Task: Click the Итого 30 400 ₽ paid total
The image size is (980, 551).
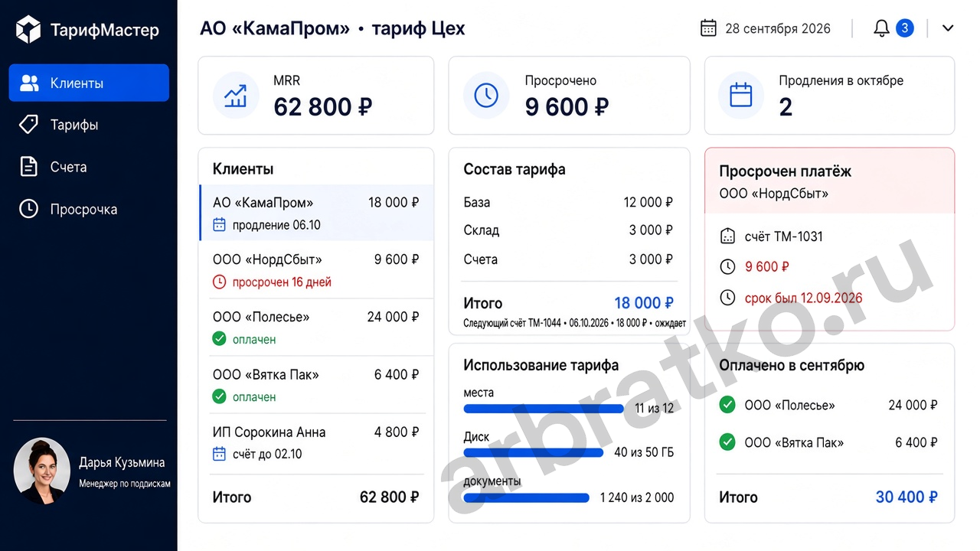Action: 828,497
